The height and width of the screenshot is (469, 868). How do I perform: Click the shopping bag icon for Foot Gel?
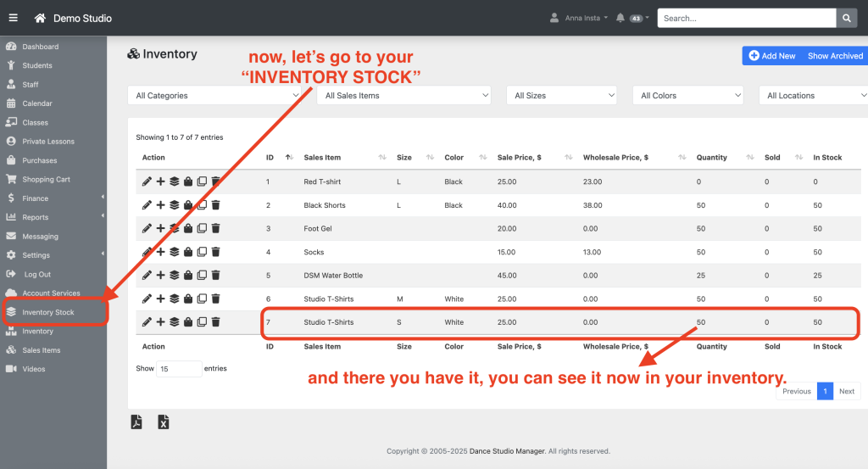(188, 228)
